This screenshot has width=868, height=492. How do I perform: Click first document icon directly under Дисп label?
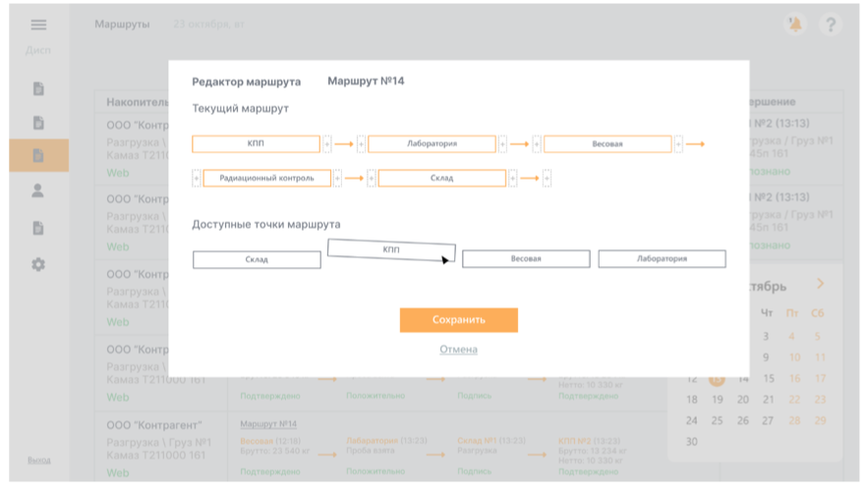click(38, 88)
